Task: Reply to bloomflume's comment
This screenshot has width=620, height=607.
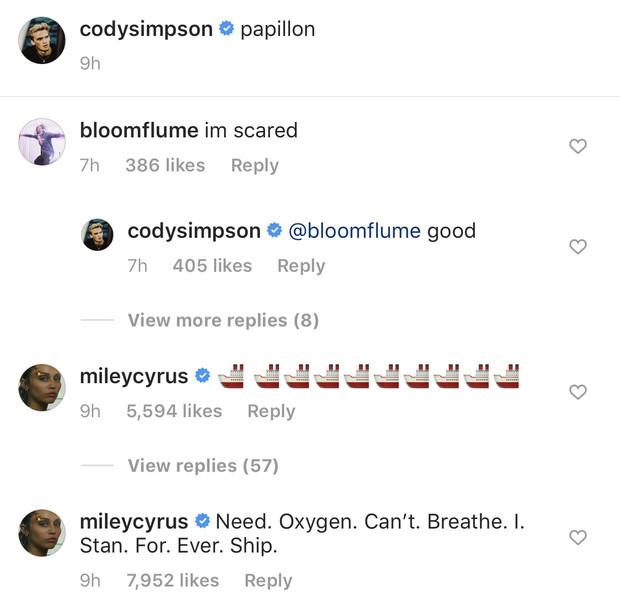Action: (x=254, y=165)
